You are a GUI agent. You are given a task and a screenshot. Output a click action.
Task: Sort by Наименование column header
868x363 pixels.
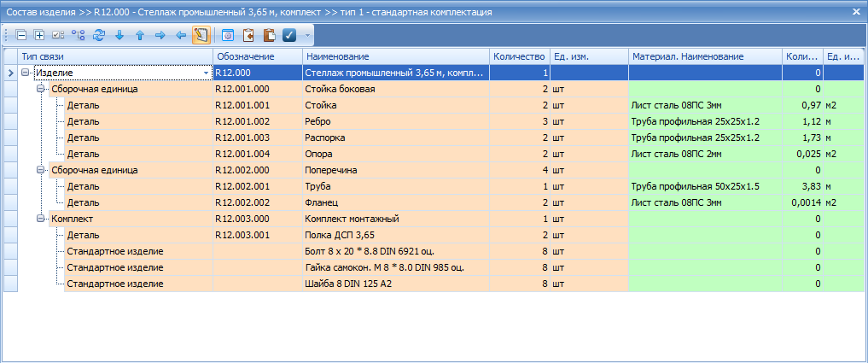click(396, 56)
